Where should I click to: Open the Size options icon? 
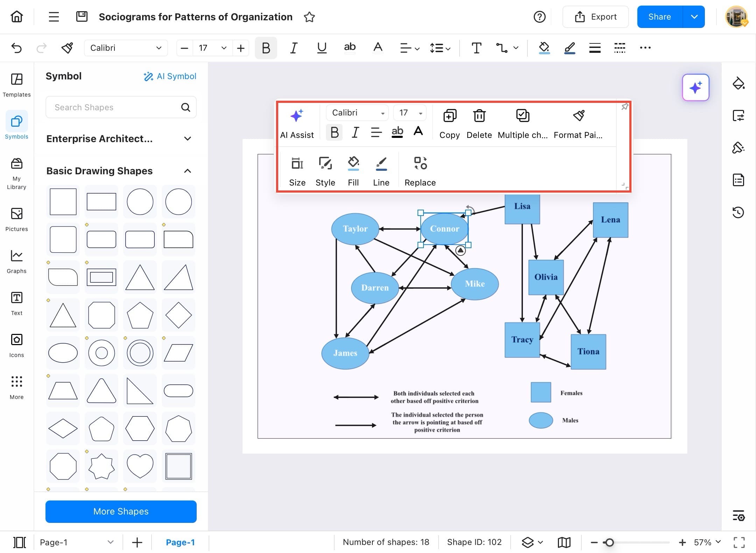297,163
